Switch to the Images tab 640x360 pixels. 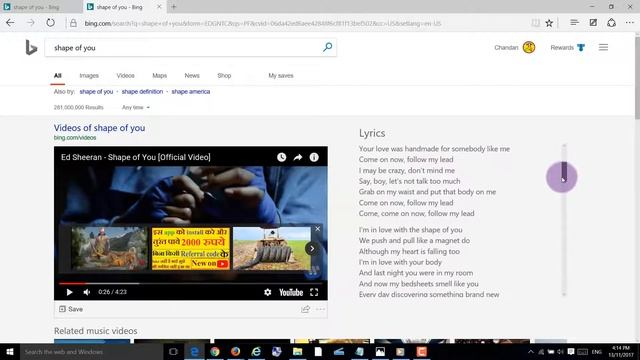pos(89,76)
